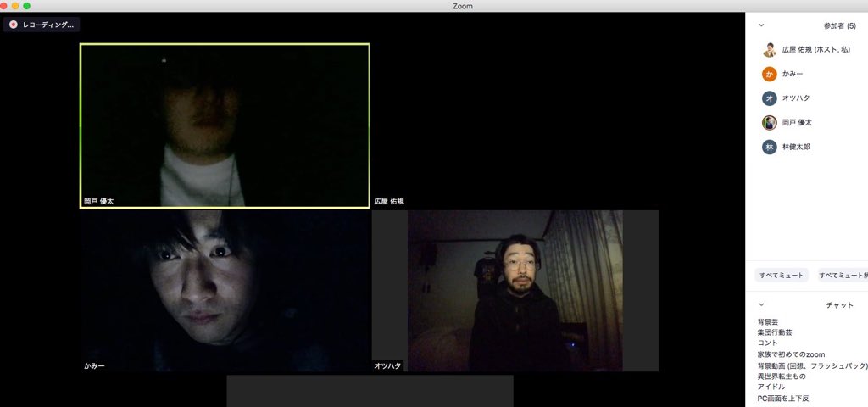Click participant name オツハタ in list
This screenshot has width=868, height=407.
[x=795, y=98]
